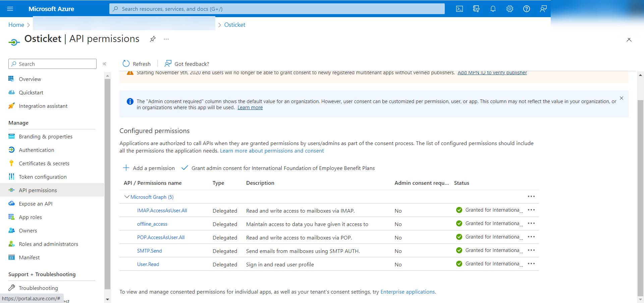Click the Description column header
This screenshot has height=303, width=644.
click(x=260, y=183)
